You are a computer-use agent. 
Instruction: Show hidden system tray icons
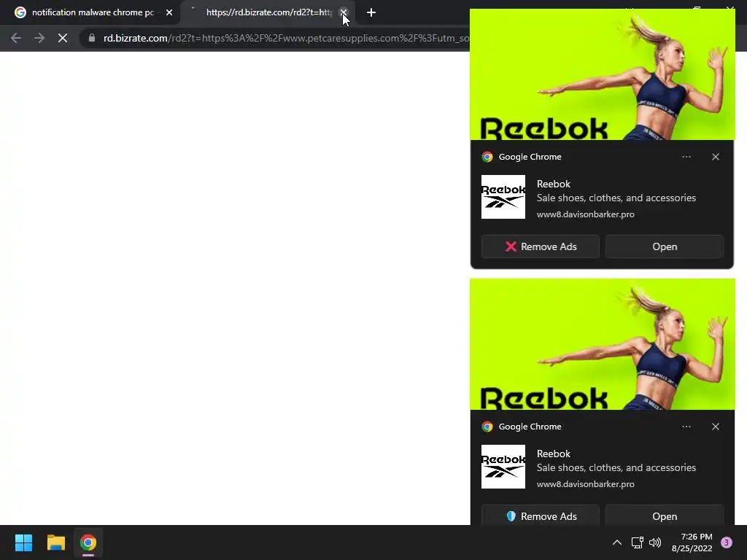pyautogui.click(x=617, y=542)
